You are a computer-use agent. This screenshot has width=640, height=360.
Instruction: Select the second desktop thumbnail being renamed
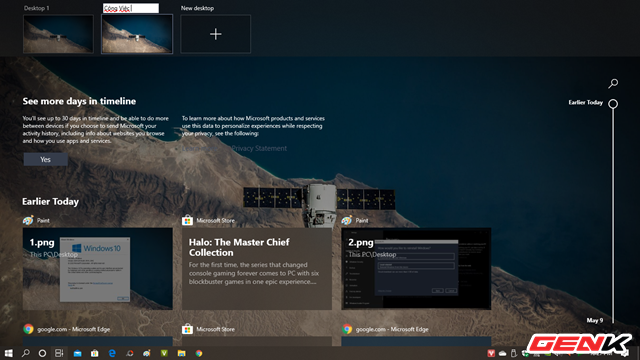[137, 34]
